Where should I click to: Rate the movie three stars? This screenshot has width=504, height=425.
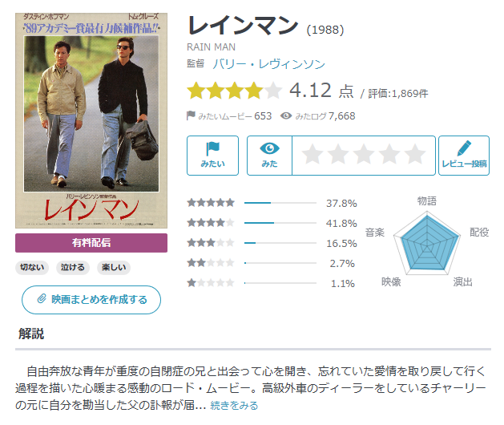point(364,154)
